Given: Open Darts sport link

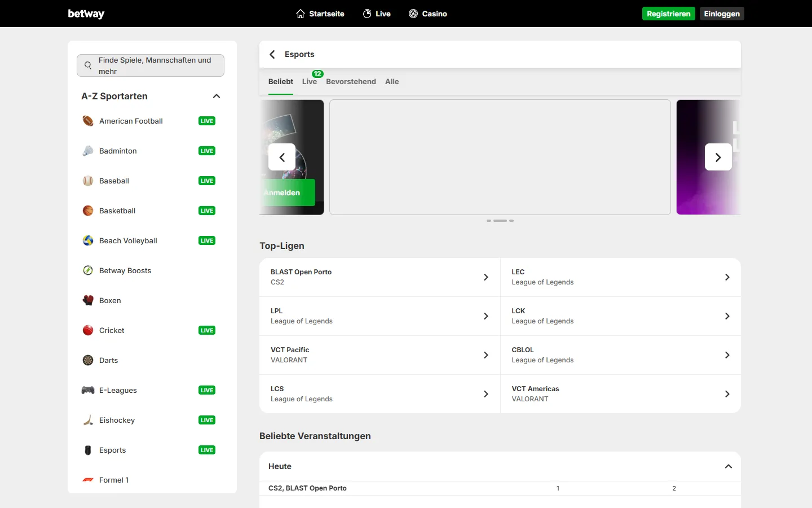Looking at the screenshot, I should [109, 360].
